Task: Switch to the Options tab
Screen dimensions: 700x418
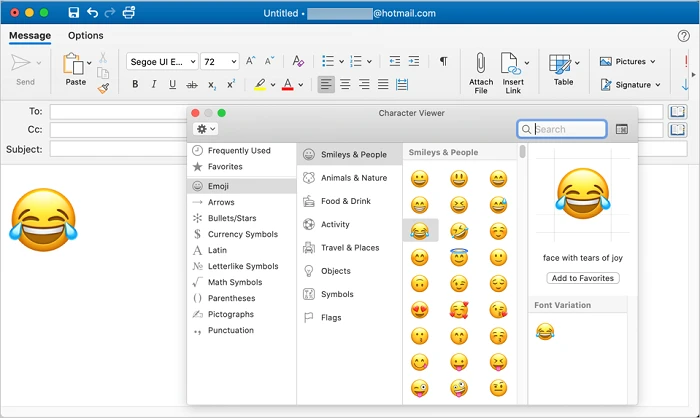Action: pyautogui.click(x=85, y=36)
